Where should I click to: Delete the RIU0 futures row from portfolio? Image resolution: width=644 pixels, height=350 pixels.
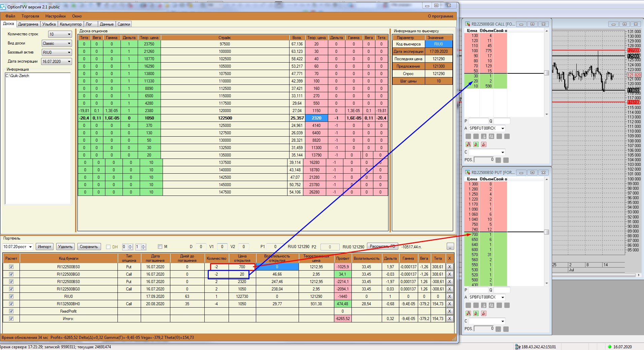click(449, 296)
